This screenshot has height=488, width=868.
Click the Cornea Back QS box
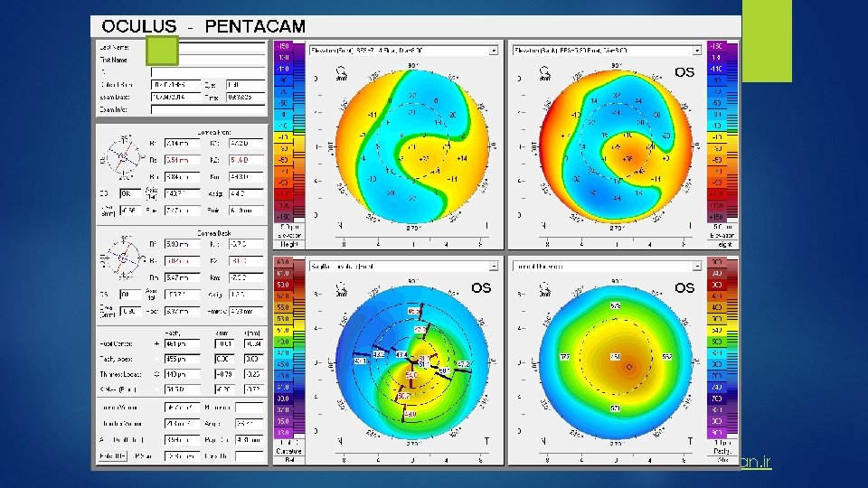click(130, 295)
